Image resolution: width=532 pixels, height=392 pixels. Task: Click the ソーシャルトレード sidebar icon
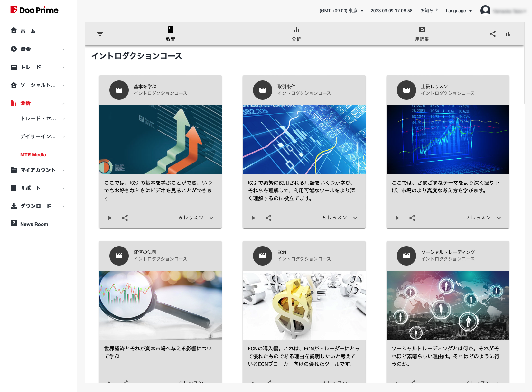tap(14, 85)
